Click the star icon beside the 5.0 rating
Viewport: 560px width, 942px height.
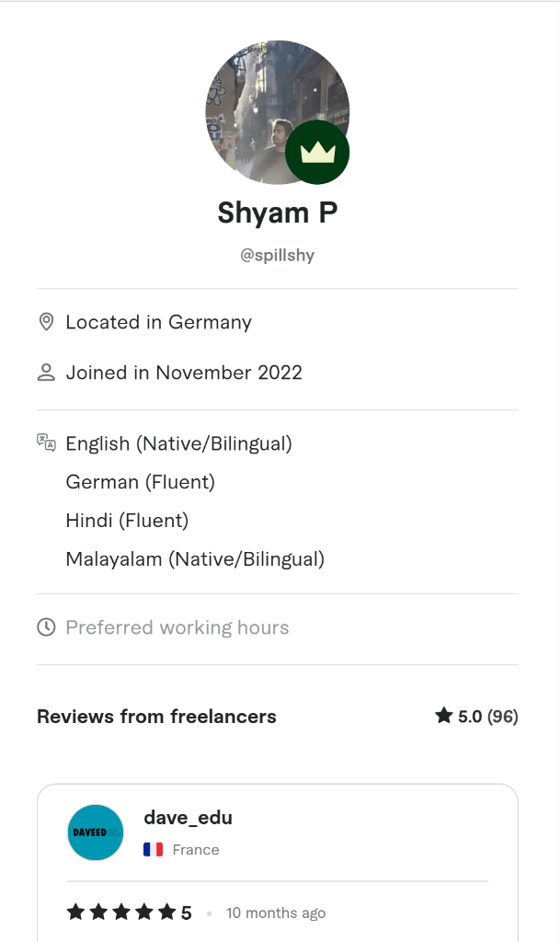(x=443, y=715)
